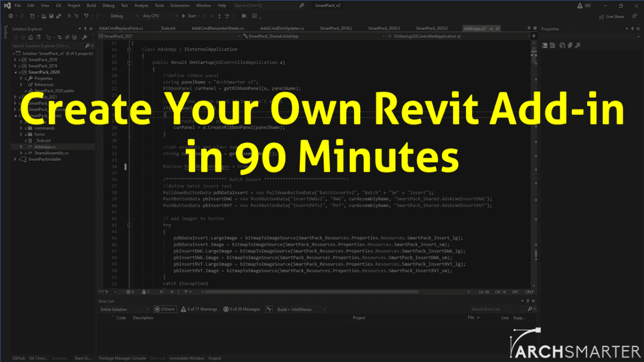Click the Navigate Backward toolbar icon

[x=11, y=16]
